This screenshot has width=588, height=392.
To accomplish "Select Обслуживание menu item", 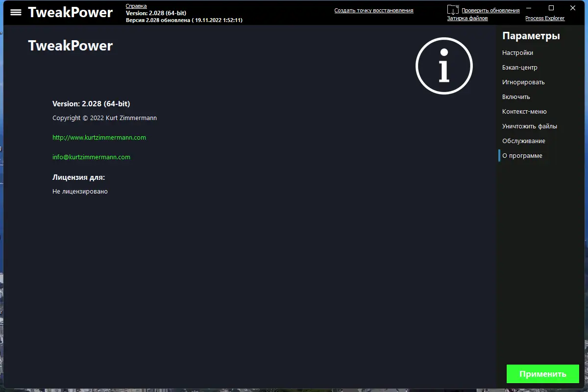I will [x=524, y=141].
